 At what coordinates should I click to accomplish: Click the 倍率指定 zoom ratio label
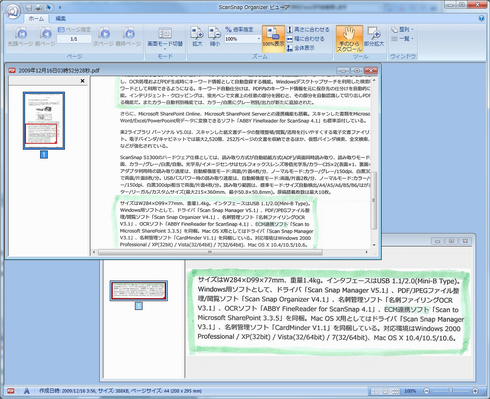[x=239, y=30]
